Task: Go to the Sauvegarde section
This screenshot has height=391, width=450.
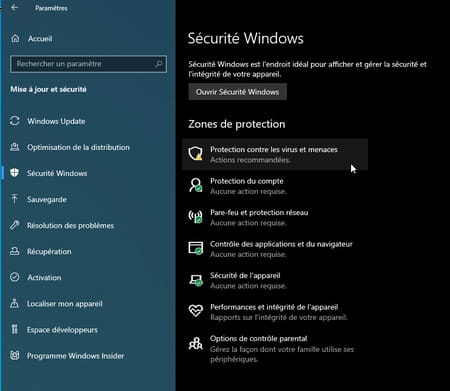Action: (47, 199)
